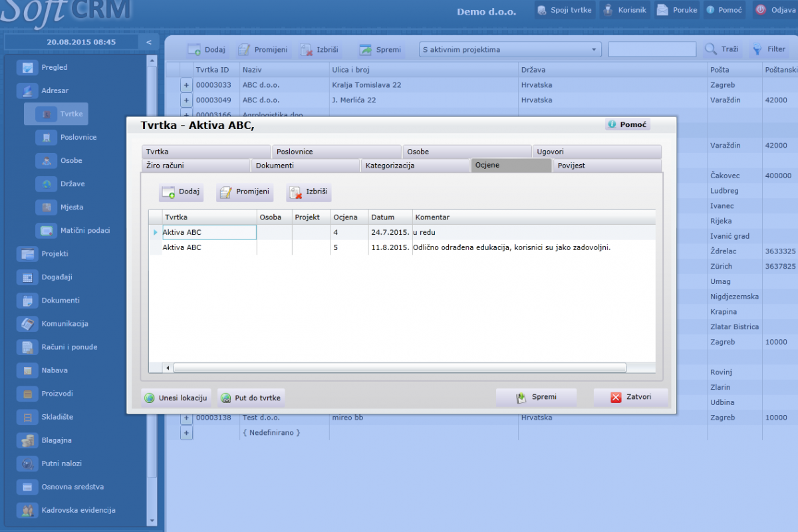Click Promijeni in main toolbar
The height and width of the screenshot is (532, 798).
click(x=263, y=50)
